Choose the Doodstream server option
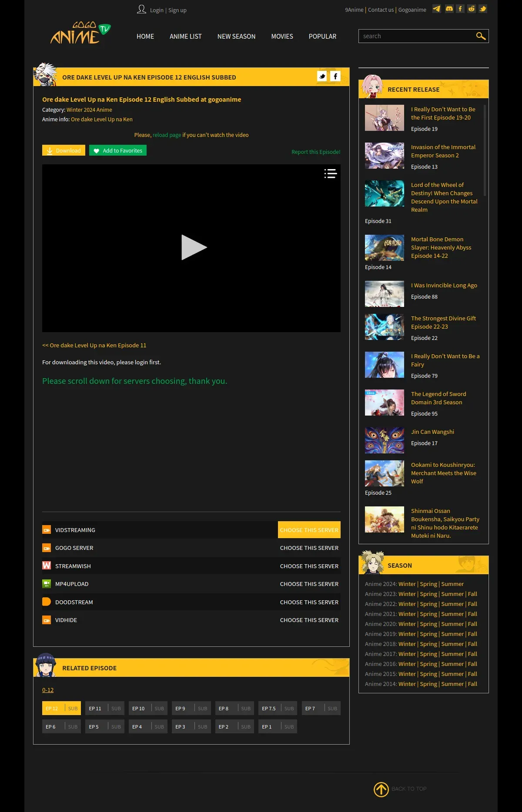This screenshot has height=812, width=522. [309, 602]
